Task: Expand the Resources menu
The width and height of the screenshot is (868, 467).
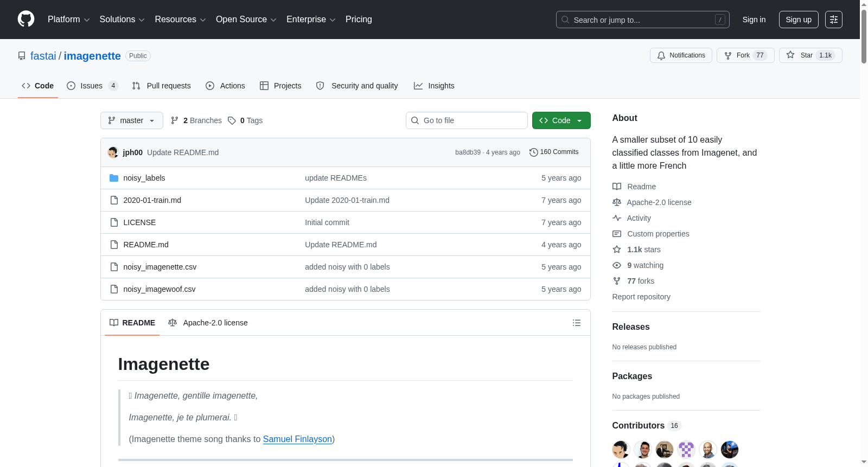Action: pyautogui.click(x=180, y=20)
